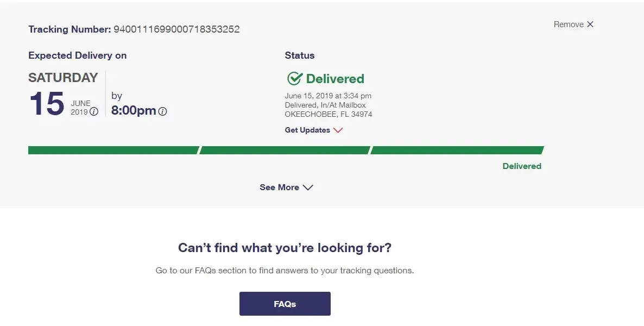Open the FAQs button
Image resolution: width=644 pixels, height=326 pixels.
pyautogui.click(x=285, y=304)
